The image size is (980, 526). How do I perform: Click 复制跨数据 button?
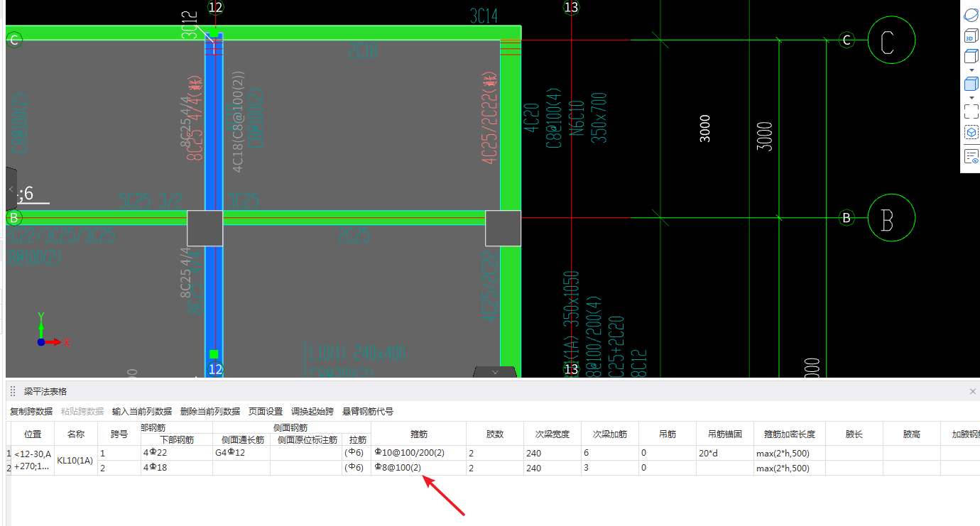[31, 412]
